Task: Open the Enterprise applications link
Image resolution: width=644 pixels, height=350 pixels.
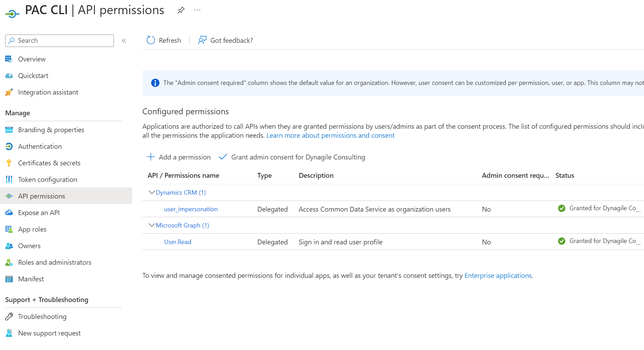Action: (498, 275)
